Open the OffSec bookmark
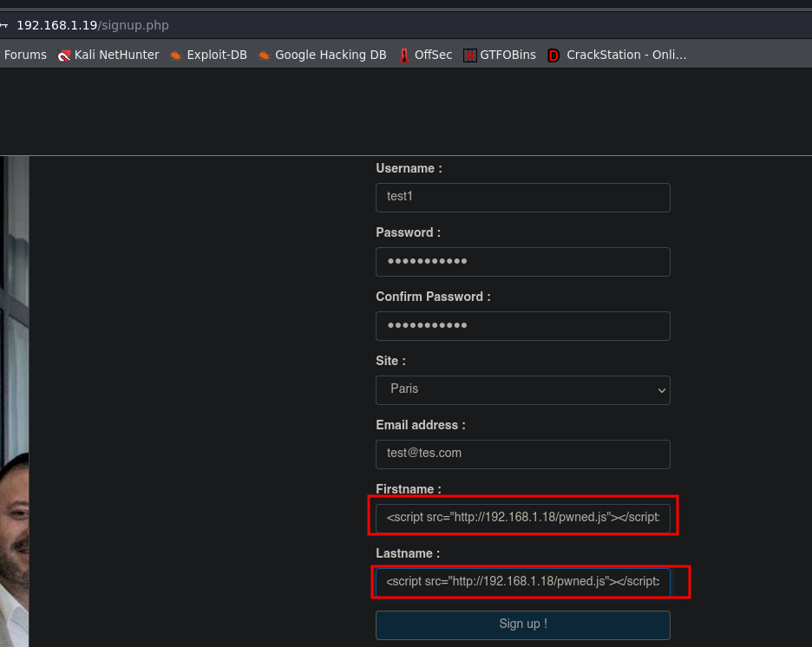The width and height of the screenshot is (812, 647). pos(425,55)
